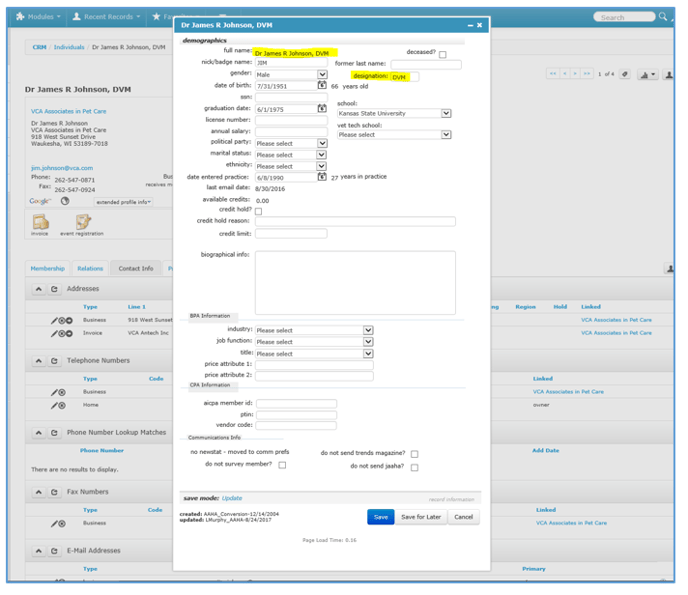The width and height of the screenshot is (688, 595).
Task: Switch to the Relations tab
Action: tap(90, 268)
